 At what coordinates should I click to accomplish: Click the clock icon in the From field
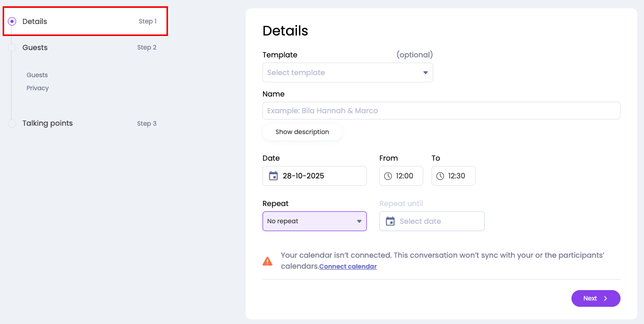click(388, 176)
